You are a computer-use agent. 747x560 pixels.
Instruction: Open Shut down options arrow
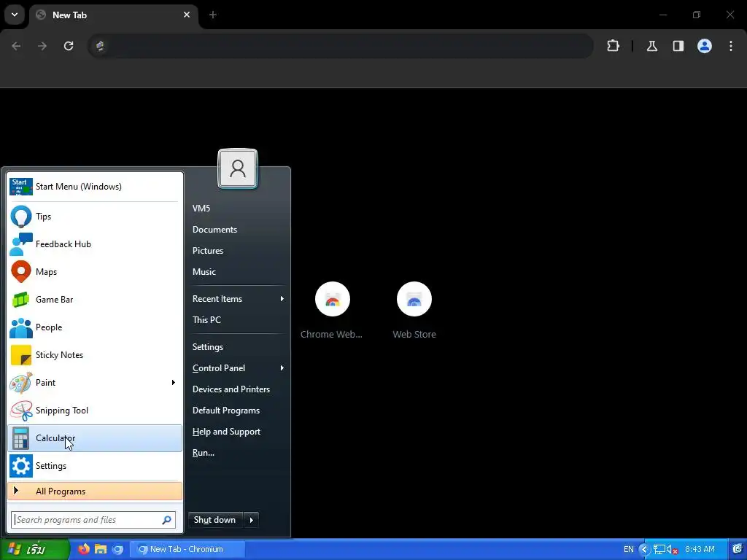pyautogui.click(x=252, y=520)
